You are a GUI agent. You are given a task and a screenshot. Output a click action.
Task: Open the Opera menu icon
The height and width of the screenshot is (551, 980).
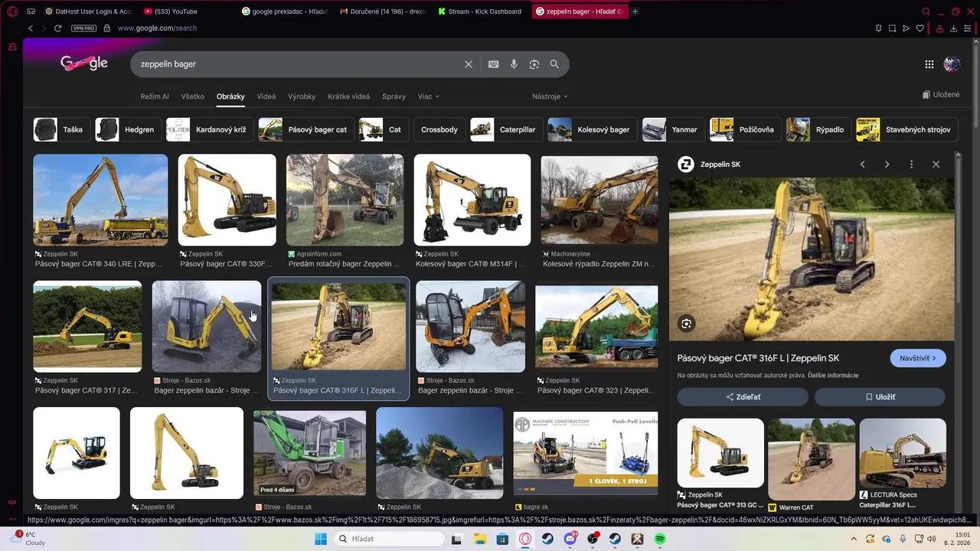click(12, 11)
